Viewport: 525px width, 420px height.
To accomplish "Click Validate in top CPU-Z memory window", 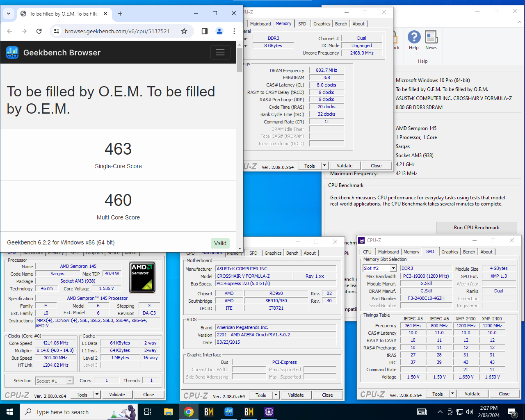I will (345, 166).
